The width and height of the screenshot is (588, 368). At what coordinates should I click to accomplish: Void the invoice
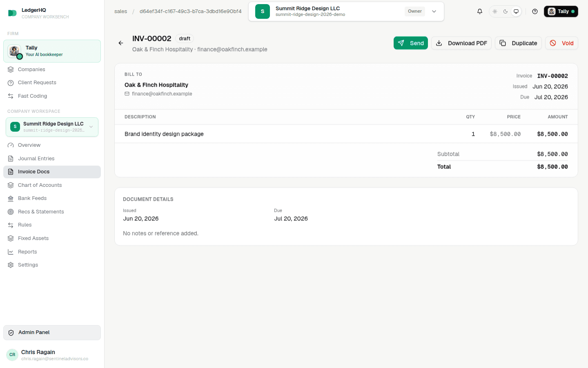561,43
